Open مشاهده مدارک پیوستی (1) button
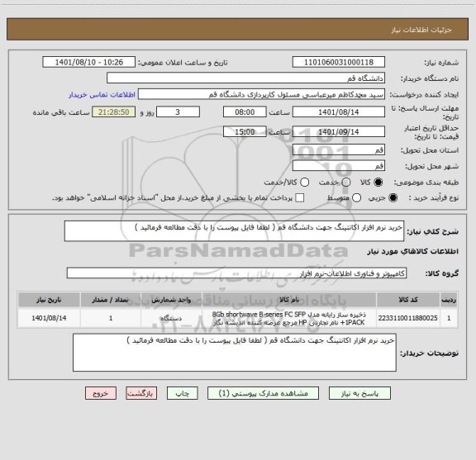The height and width of the screenshot is (460, 476). (263, 393)
